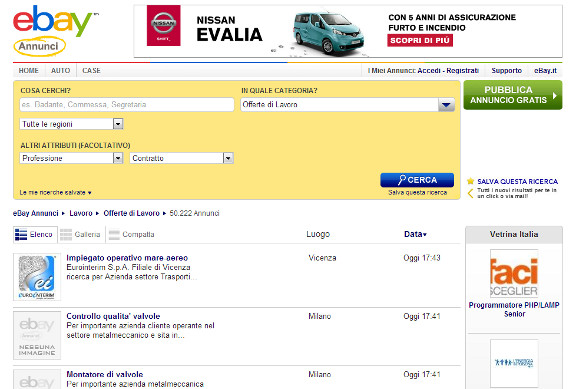Switch to Galleria view icon
Screen dimensions: 576x389
[66, 234]
